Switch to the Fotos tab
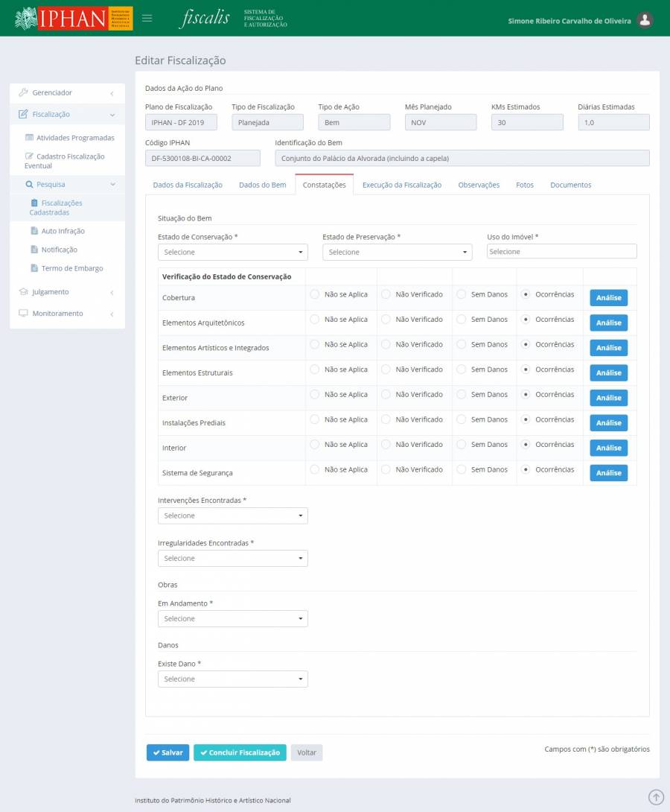Viewport: 670px width, 812px height. [x=524, y=185]
